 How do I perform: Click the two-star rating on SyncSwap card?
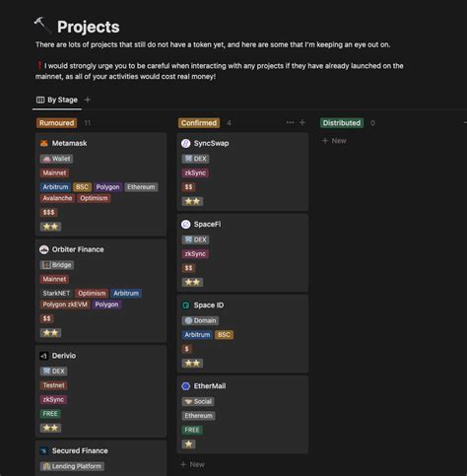pos(192,201)
